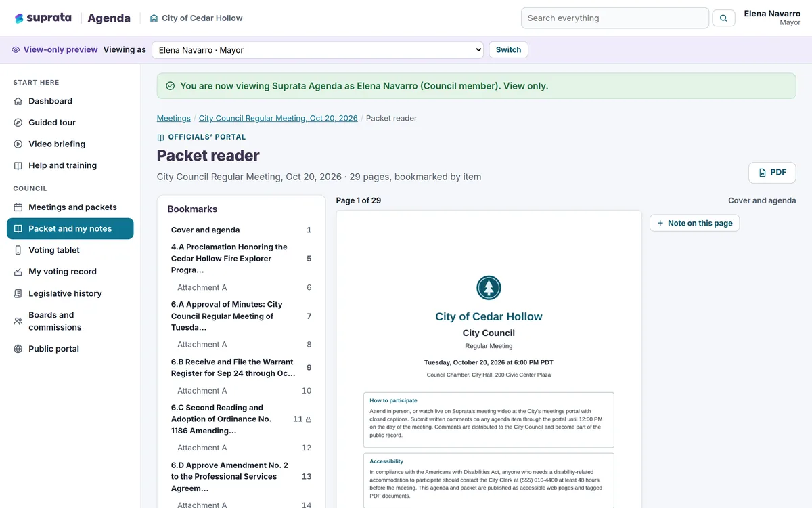
Task: Click the Voting tablet device icon
Action: [18, 251]
